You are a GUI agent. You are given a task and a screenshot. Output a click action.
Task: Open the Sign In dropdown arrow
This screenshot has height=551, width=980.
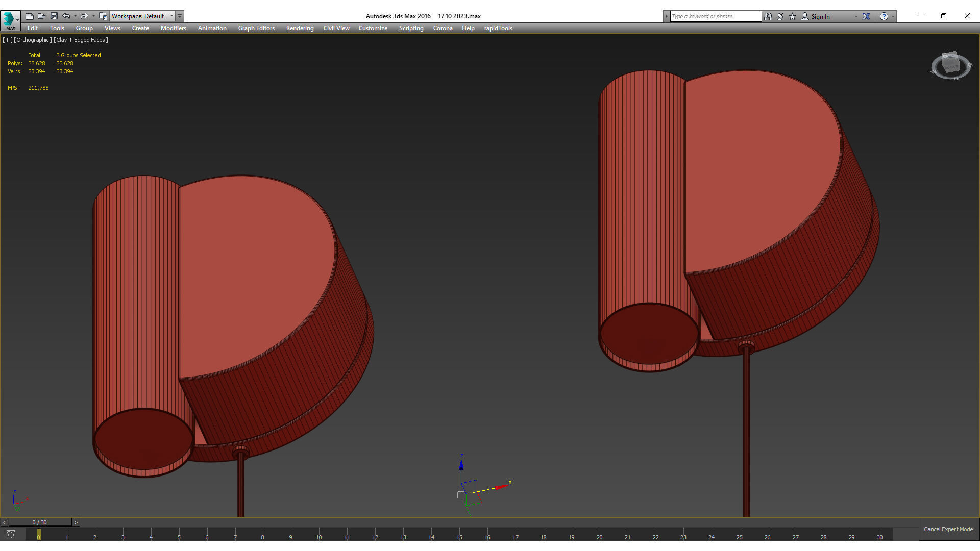point(856,16)
